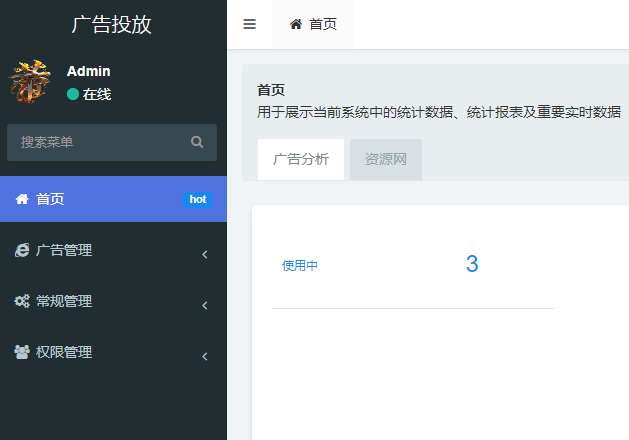The image size is (629, 440).
Task: Click the green online status dot
Action: coord(73,94)
